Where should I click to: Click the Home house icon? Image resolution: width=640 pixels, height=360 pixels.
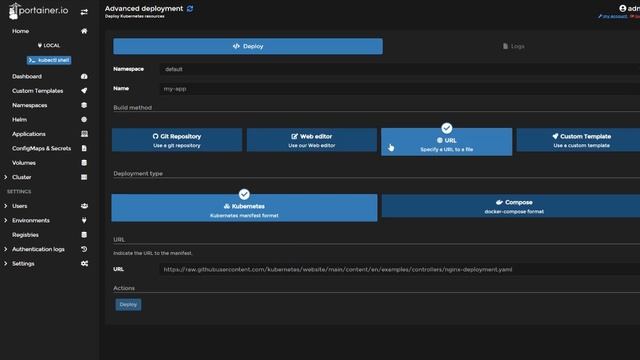click(x=84, y=31)
